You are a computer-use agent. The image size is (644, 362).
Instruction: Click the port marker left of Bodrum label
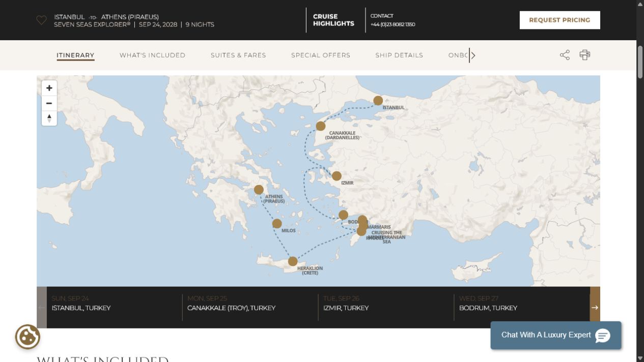click(343, 215)
